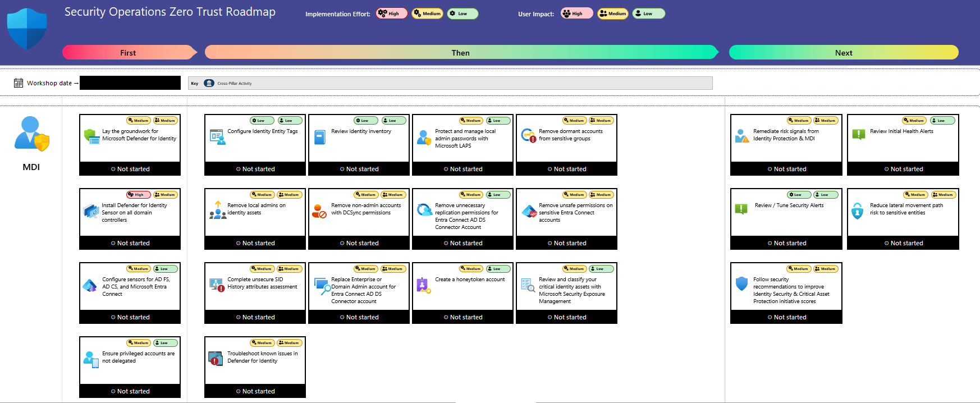Viewport: 980px width, 403px height.
Task: Click icon on 'Remove unsafe permissions' card
Action: tap(529, 212)
